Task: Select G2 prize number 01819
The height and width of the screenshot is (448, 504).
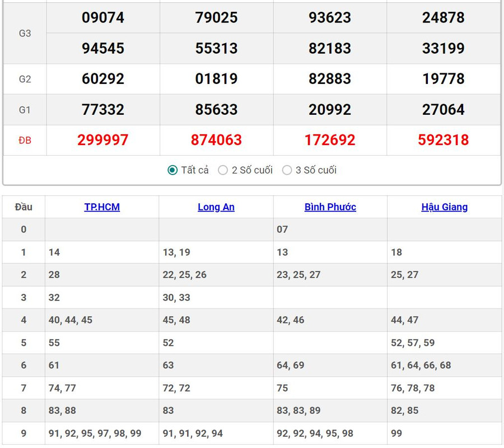Action: [216, 79]
